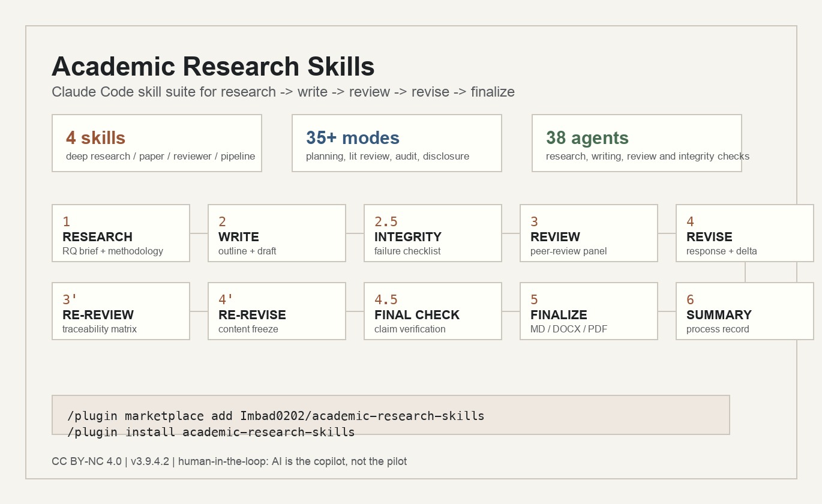Viewport: 822px width, 504px height.
Task: Click 'outline + draft' caption
Action: click(247, 251)
